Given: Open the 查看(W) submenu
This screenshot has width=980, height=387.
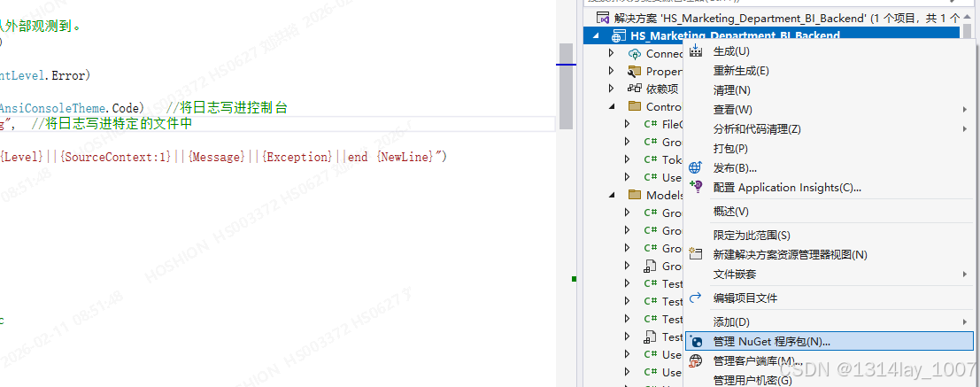Looking at the screenshot, I should pos(830,110).
